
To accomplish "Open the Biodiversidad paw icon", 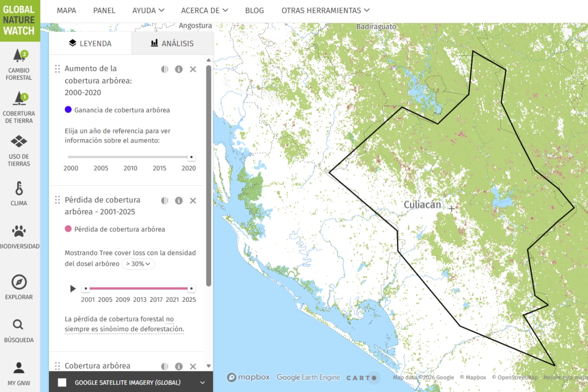I will (19, 237).
